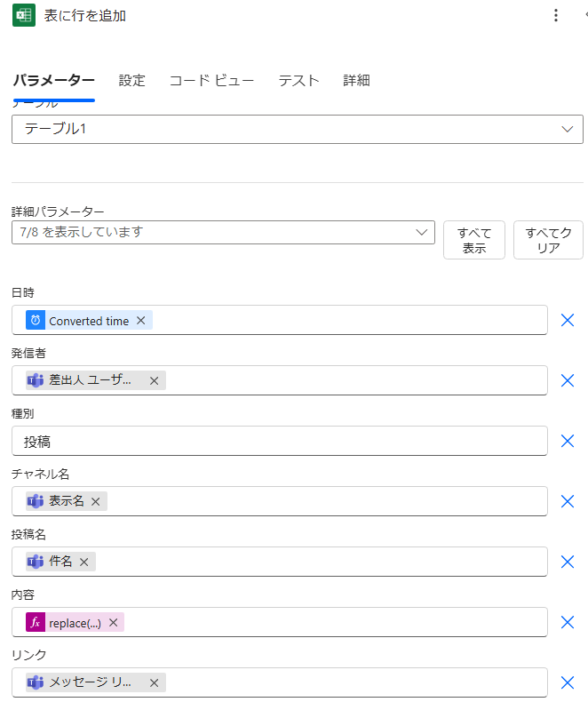Click the replace(...) expression token
588x702 pixels.
pyautogui.click(x=75, y=623)
